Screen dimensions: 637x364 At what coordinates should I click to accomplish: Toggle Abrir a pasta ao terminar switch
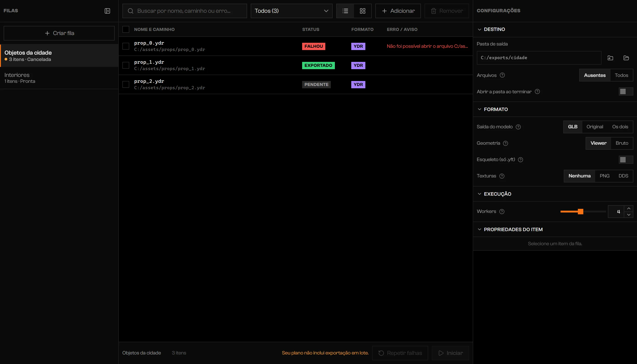[626, 91]
